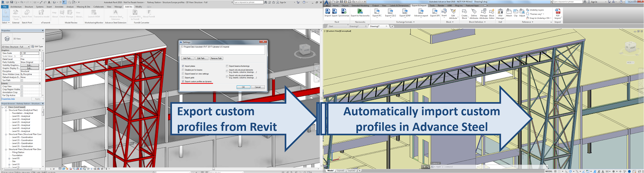Toggle Crop Region Visible checkbox
The image size is (644, 173).
point(22,89)
